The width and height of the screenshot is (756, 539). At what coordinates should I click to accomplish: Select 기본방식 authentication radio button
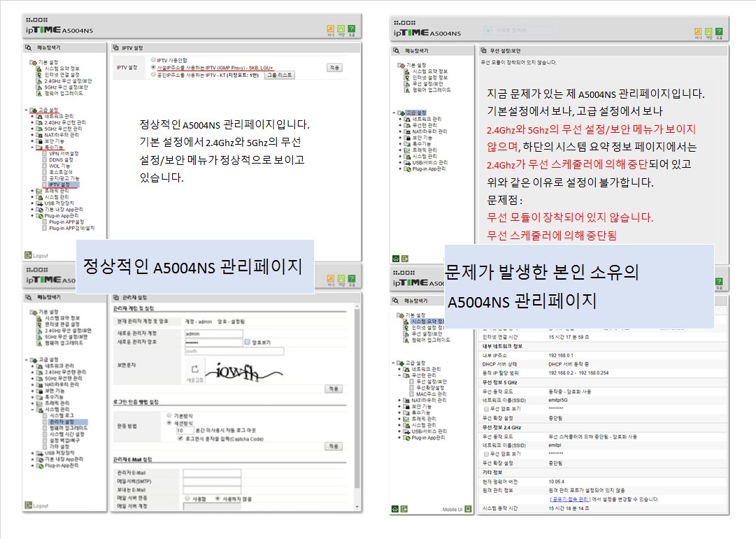169,415
